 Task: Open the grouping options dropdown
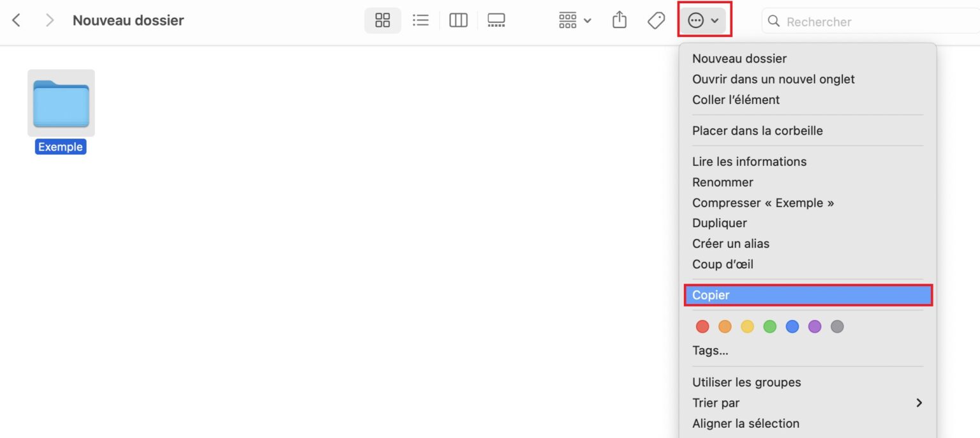[573, 20]
